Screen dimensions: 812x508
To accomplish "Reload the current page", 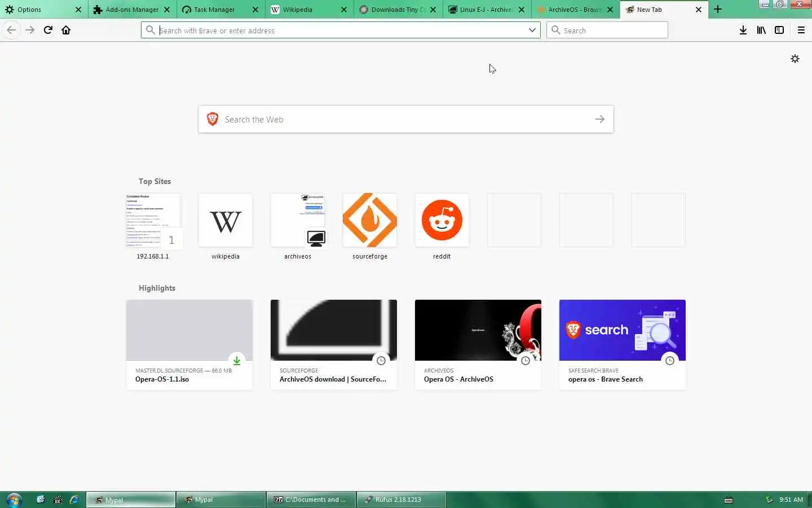I will tap(48, 30).
